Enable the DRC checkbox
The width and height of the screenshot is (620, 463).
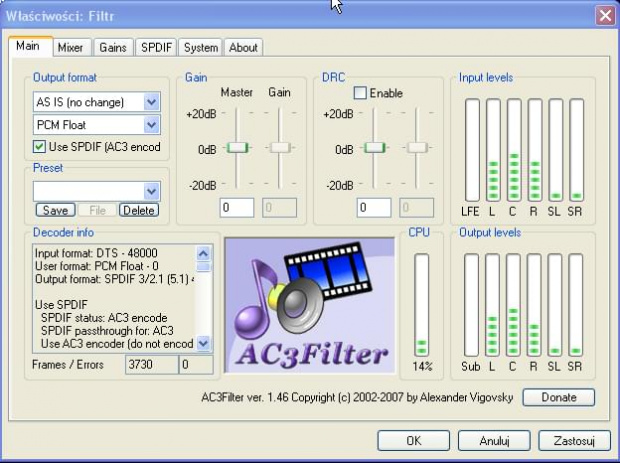click(360, 93)
